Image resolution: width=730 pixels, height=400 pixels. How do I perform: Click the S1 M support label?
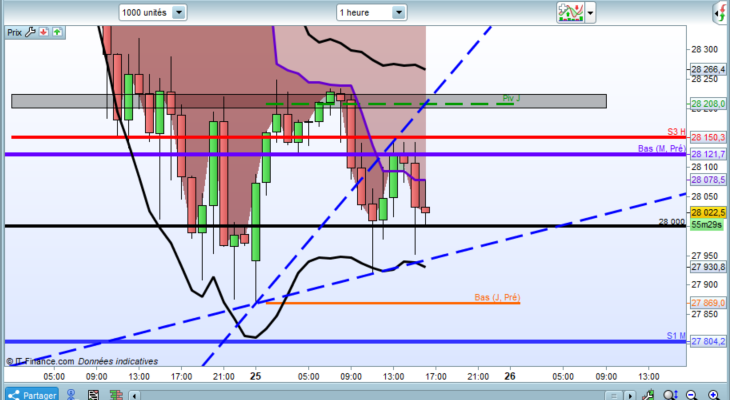[x=676, y=336]
